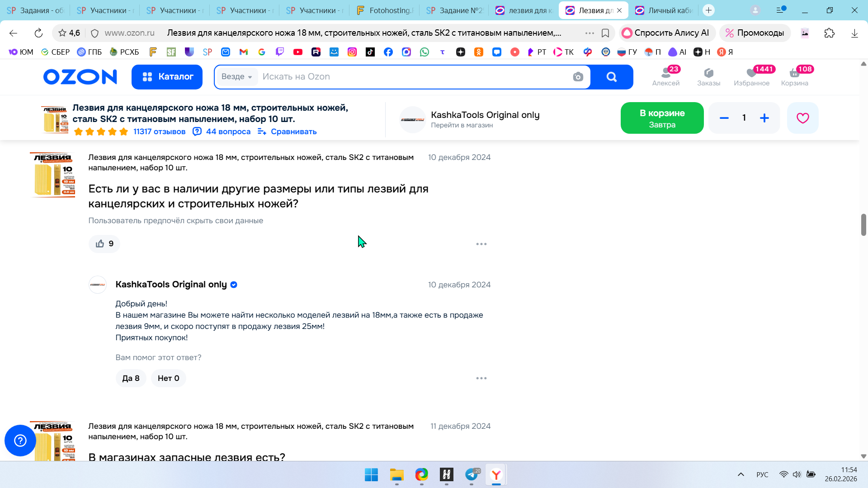Switch to Fotohosting browser tab

click(385, 10)
